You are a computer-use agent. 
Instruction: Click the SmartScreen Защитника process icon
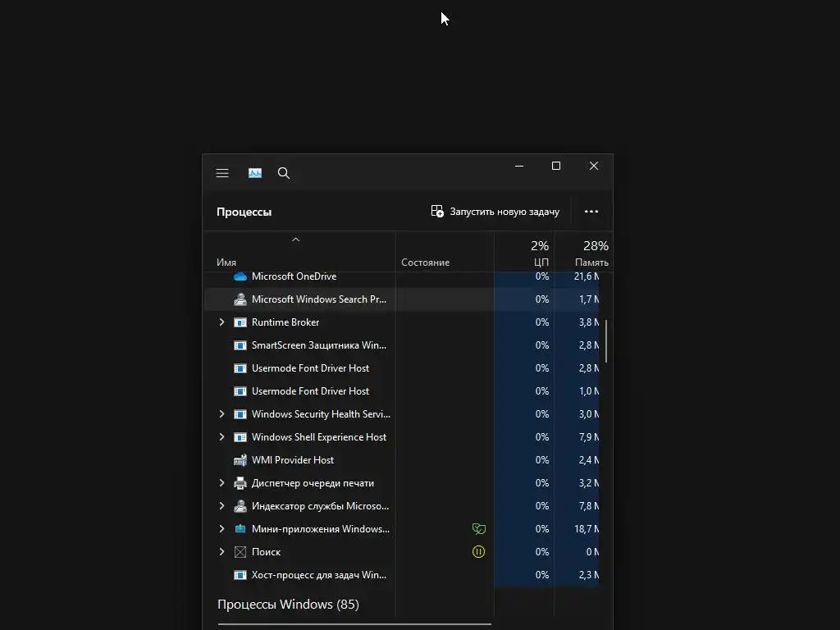point(240,345)
